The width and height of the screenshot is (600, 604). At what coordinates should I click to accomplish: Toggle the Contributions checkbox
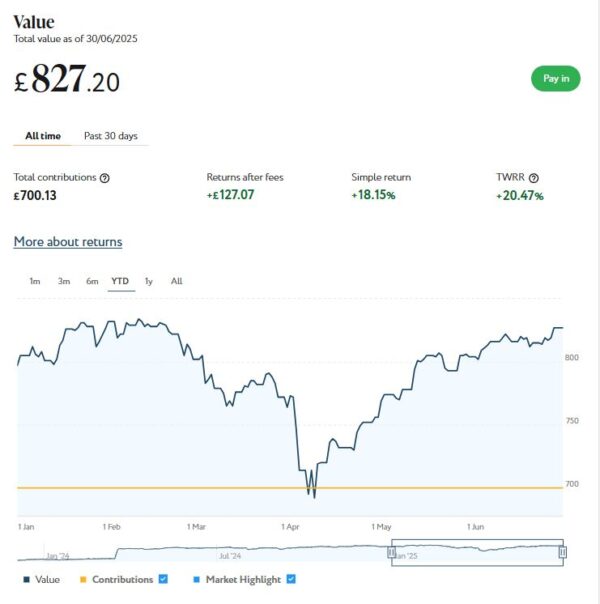pos(163,579)
